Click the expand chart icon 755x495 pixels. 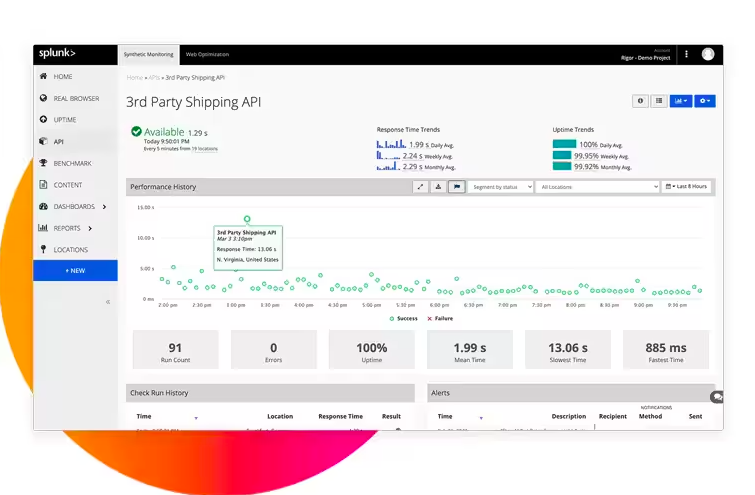click(x=421, y=187)
